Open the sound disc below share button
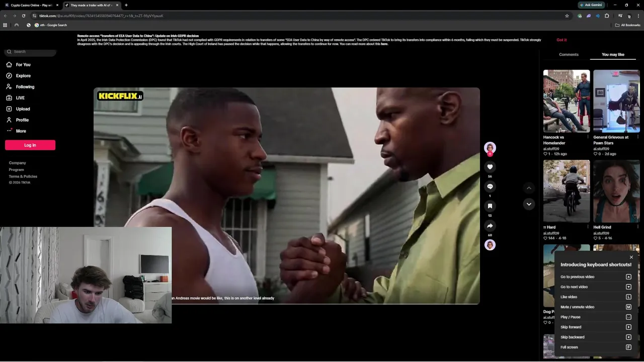The image size is (644, 362). pos(490,245)
